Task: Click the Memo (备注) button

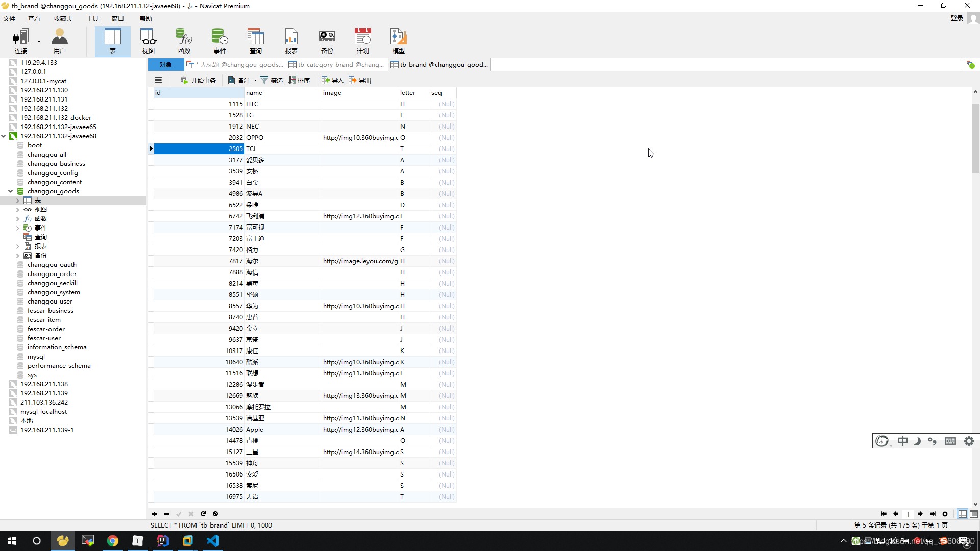Action: [239, 80]
